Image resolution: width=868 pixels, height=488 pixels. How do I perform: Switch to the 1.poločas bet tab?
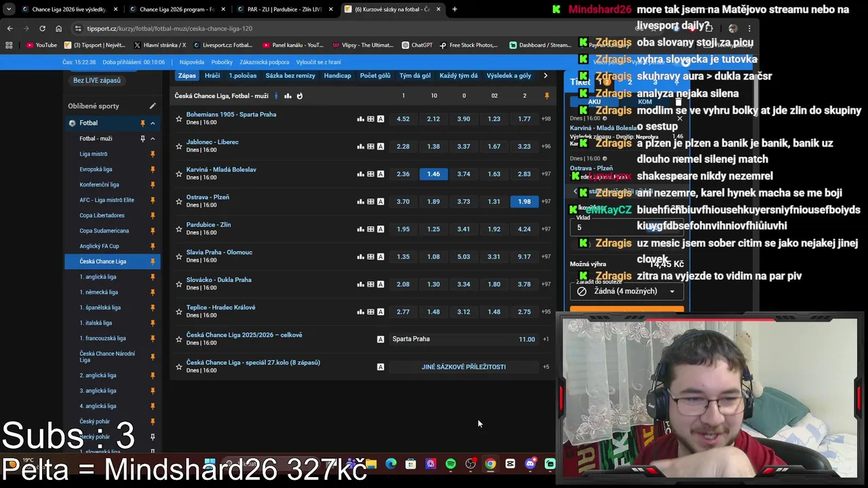point(243,76)
